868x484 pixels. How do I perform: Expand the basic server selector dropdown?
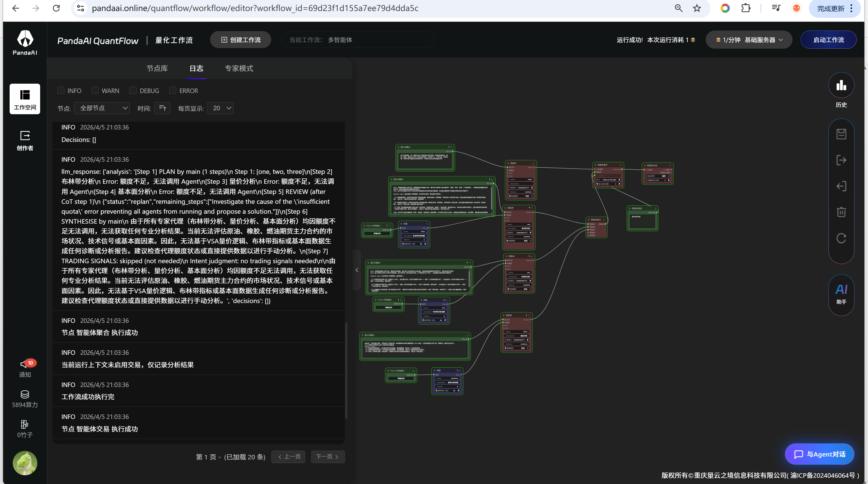749,40
